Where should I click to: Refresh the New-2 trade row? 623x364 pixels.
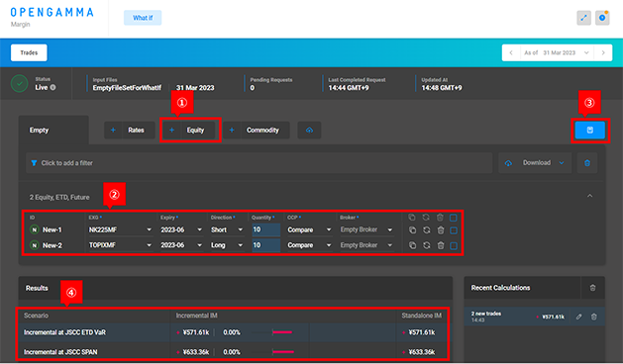tap(426, 245)
